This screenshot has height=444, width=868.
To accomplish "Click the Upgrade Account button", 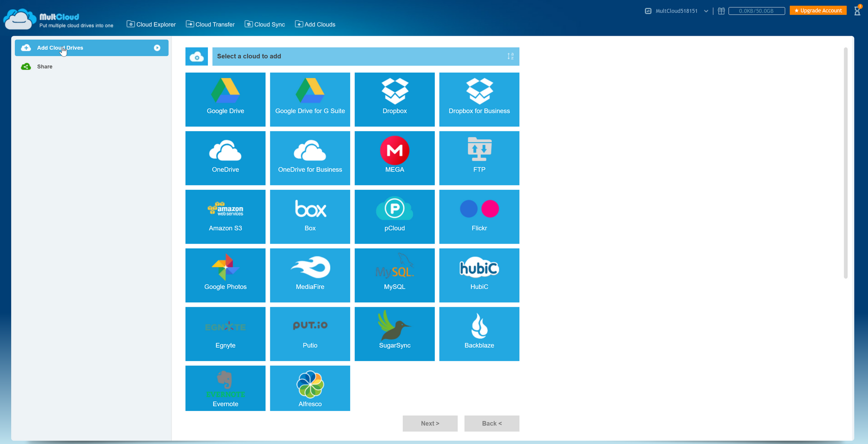I will pyautogui.click(x=818, y=10).
